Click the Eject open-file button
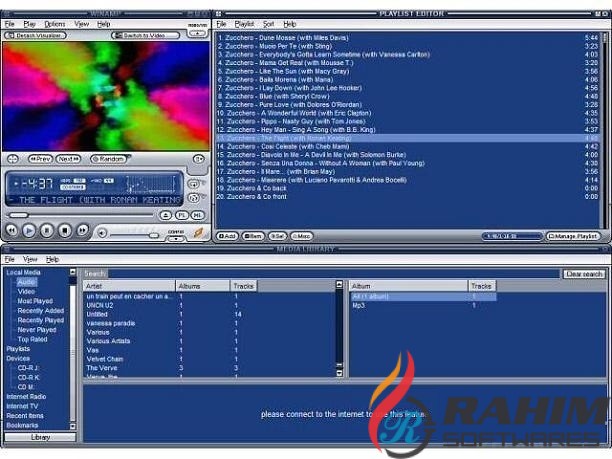 click(165, 215)
